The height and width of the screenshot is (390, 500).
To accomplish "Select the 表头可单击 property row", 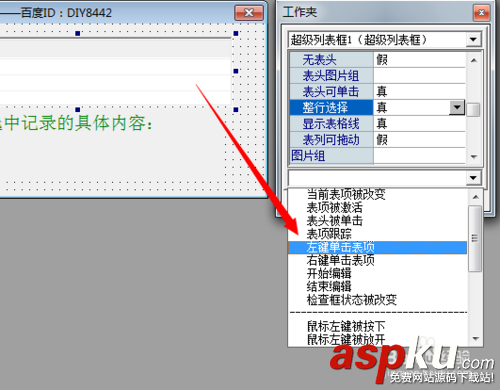I will coord(331,91).
